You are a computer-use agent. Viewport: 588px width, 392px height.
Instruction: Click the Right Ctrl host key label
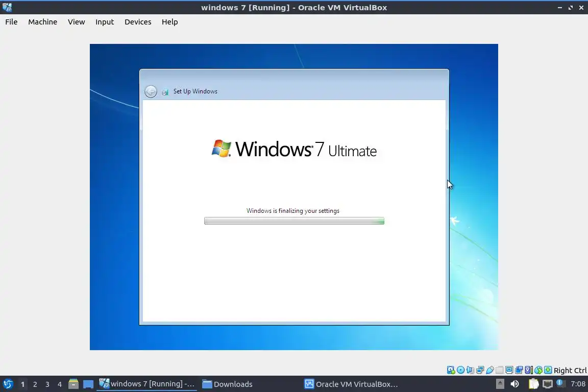coord(570,370)
